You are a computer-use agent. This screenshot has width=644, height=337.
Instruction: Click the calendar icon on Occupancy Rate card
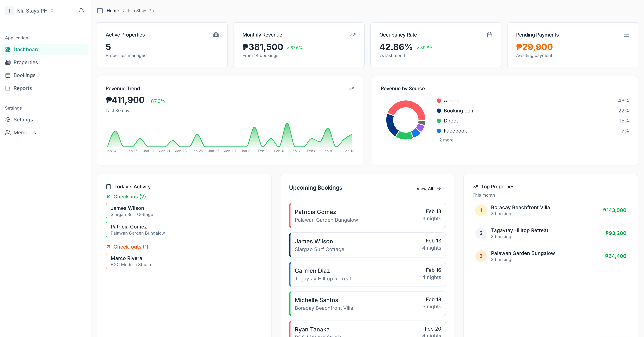point(489,35)
